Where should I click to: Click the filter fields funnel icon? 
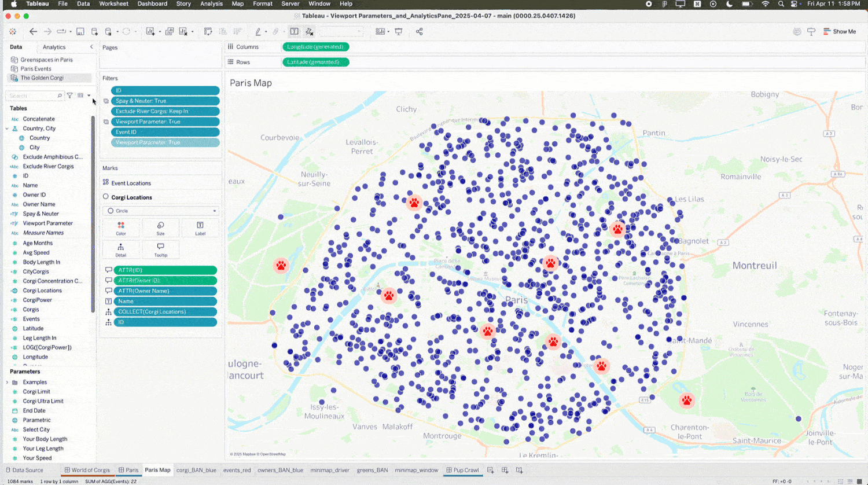click(69, 95)
